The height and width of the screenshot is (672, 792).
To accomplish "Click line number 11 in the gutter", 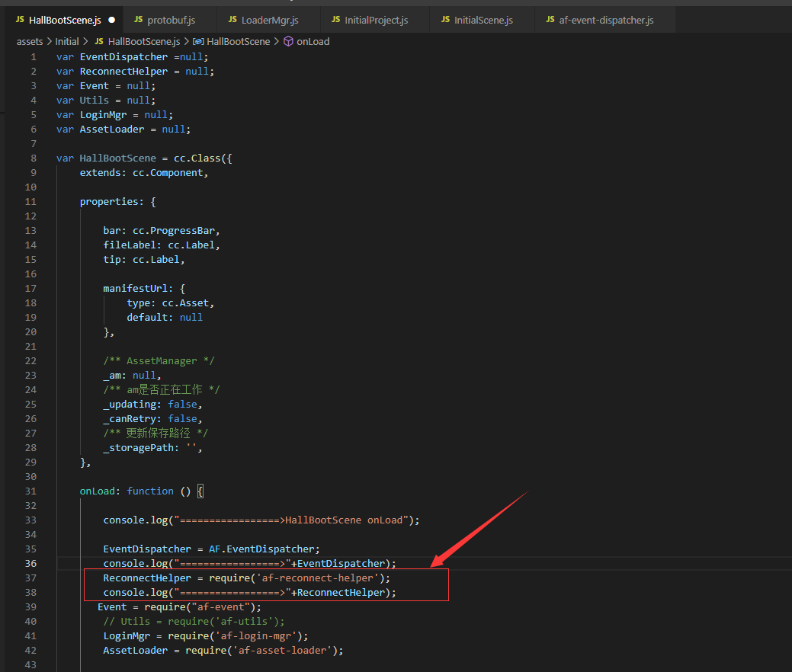I will (x=30, y=201).
